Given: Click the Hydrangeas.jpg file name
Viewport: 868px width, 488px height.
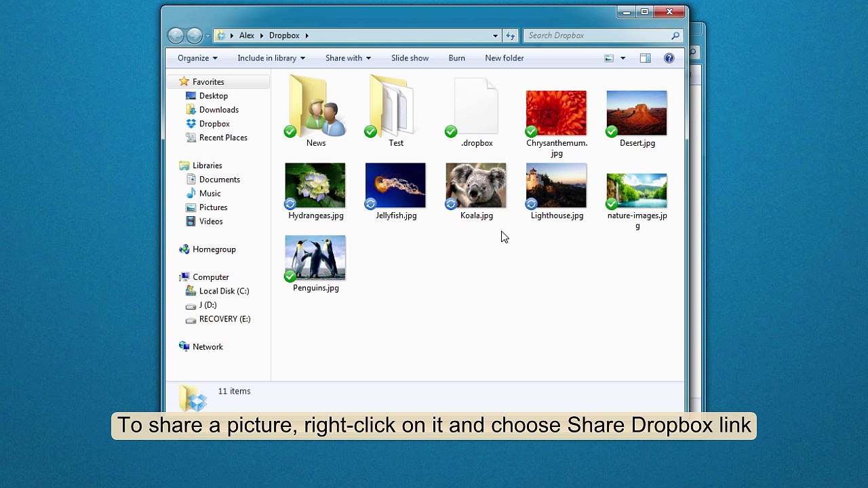Looking at the screenshot, I should pos(315,216).
